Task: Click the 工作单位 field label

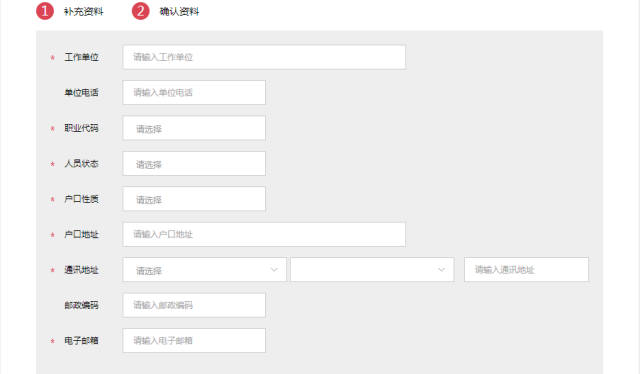Action: [81, 57]
